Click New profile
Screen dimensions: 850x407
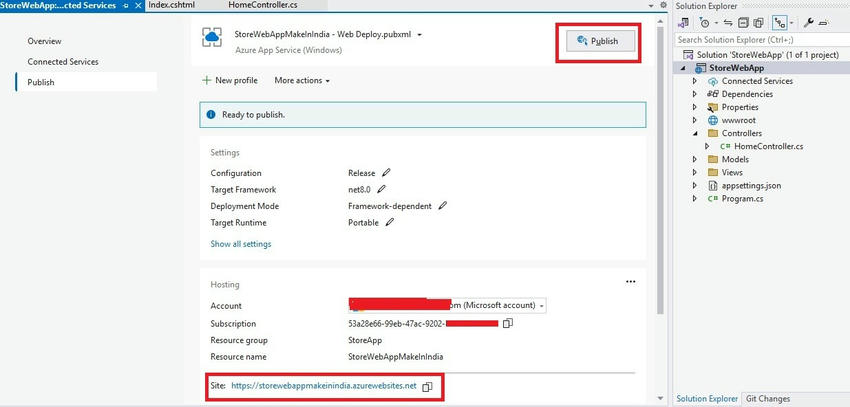coord(230,80)
